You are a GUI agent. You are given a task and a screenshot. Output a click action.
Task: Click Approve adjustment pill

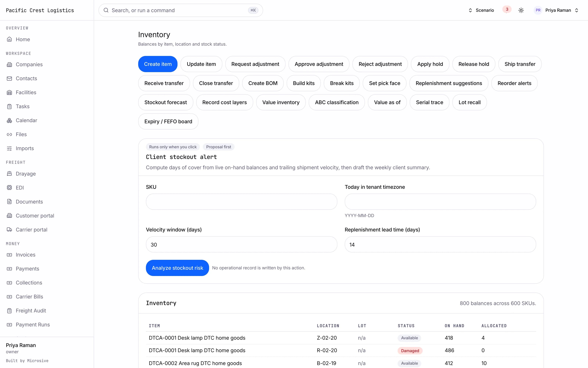coord(319,64)
